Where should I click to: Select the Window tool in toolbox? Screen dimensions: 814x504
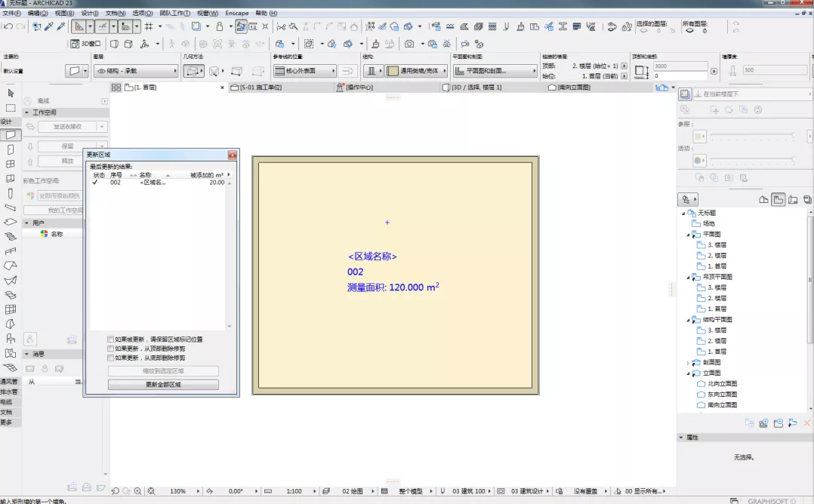11,164
